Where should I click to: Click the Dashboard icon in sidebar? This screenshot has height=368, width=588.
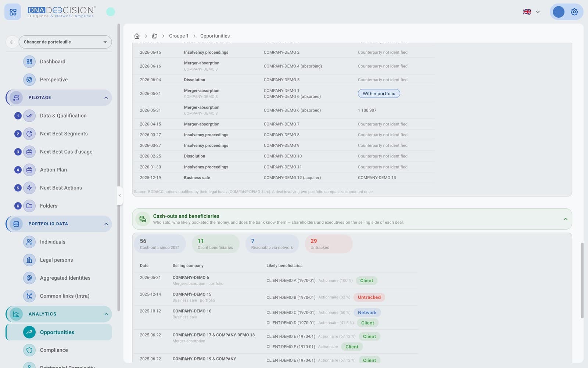29,61
